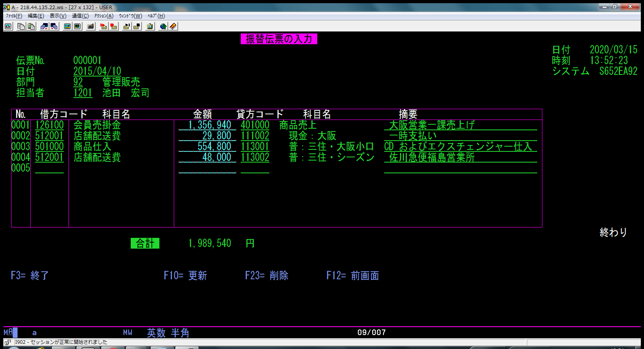This screenshot has height=349, width=644.
Task: Open the ファイル(F) menu
Action: click(14, 16)
